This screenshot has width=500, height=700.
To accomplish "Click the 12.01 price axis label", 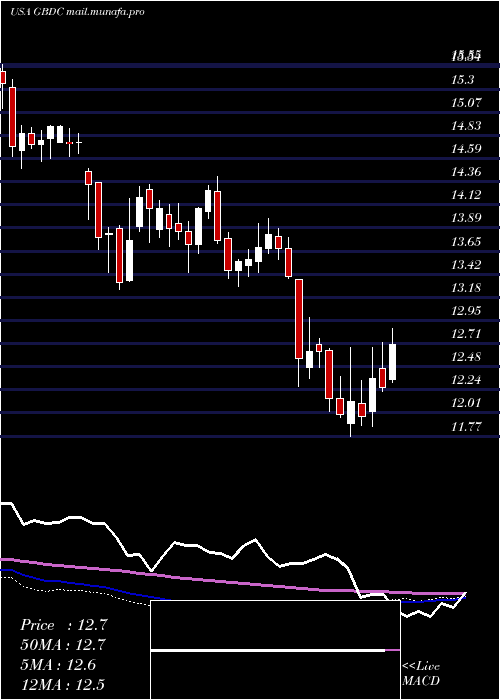I will click(x=467, y=404).
